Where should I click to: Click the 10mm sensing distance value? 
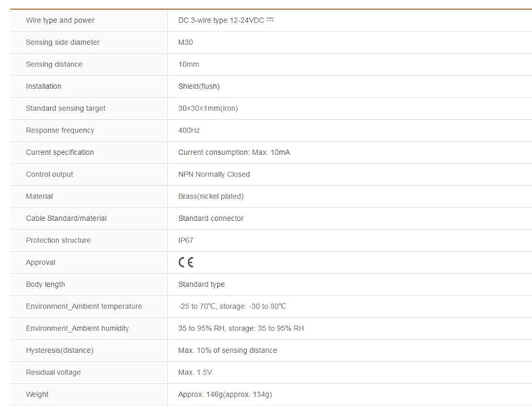tap(189, 64)
